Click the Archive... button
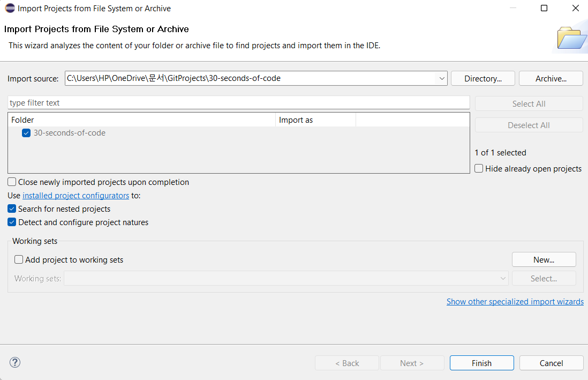 point(551,79)
